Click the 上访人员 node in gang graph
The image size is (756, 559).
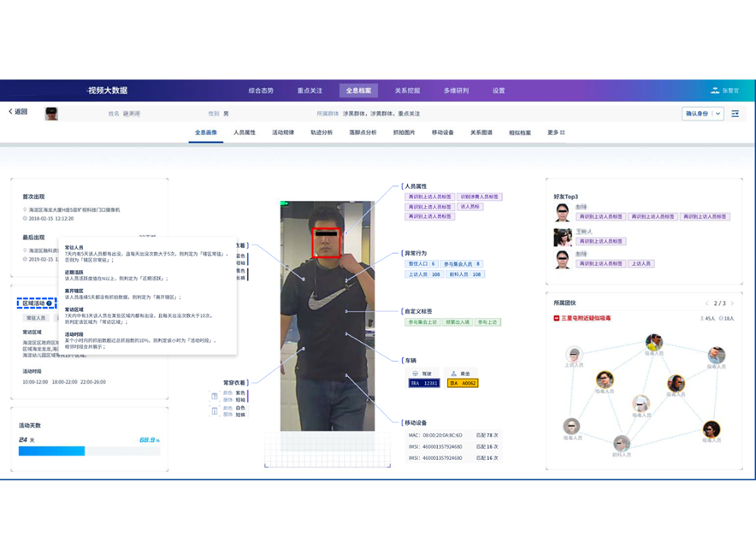[574, 355]
